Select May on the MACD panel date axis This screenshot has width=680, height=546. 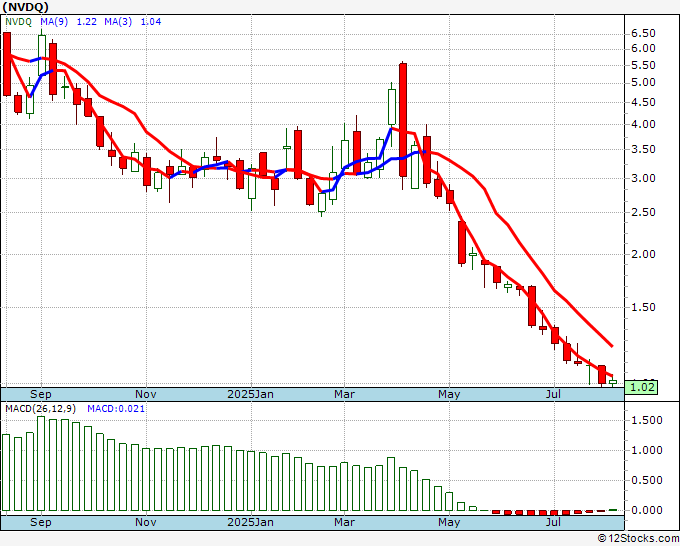[449, 522]
